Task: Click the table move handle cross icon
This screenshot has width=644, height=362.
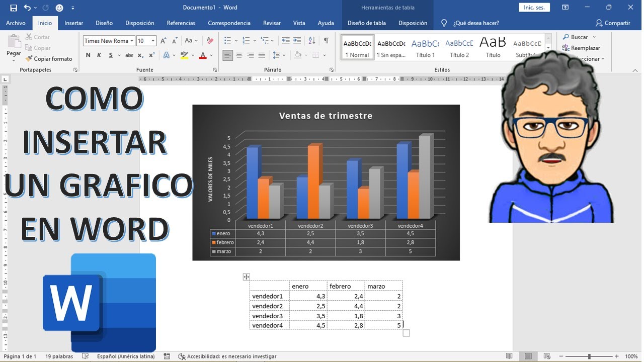Action: click(246, 277)
